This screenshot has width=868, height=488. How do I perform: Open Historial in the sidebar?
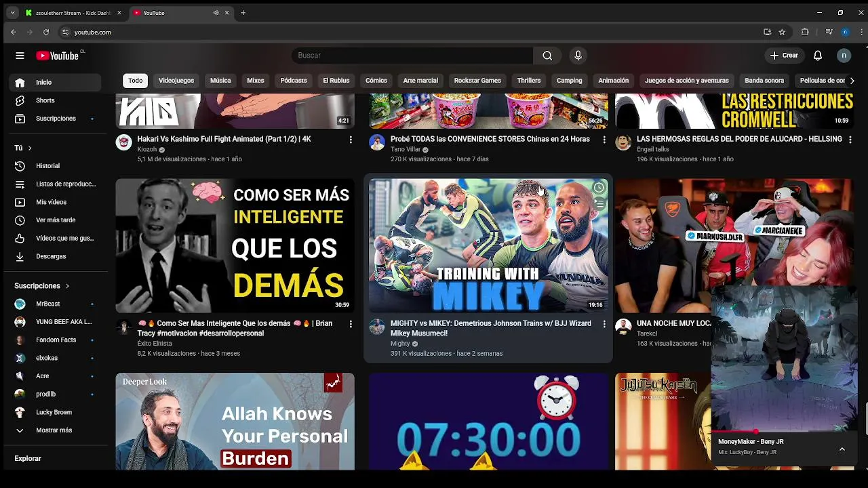pos(54,166)
